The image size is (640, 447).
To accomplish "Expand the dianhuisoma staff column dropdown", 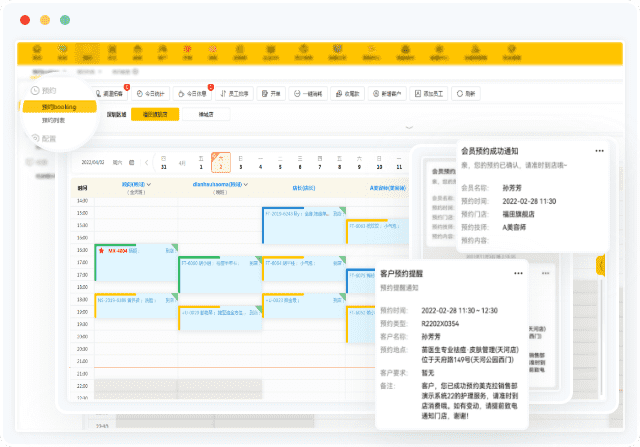I will [246, 185].
